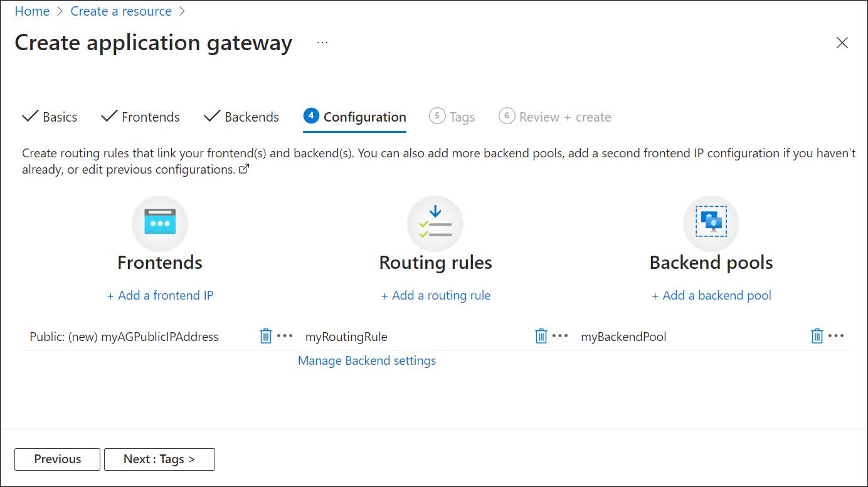This screenshot has width=868, height=487.
Task: Delete myRoutingRule using its trash icon
Action: [541, 336]
